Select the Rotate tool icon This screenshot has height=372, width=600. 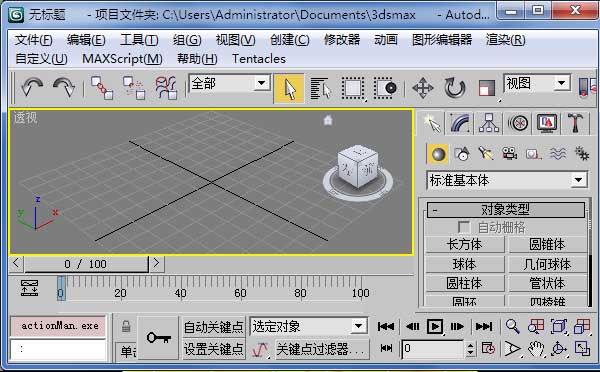(x=455, y=88)
